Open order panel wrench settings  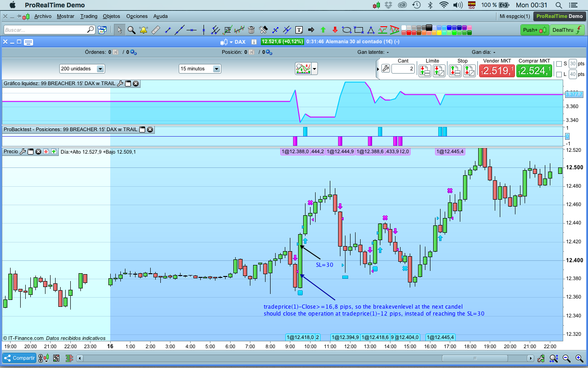tap(385, 69)
